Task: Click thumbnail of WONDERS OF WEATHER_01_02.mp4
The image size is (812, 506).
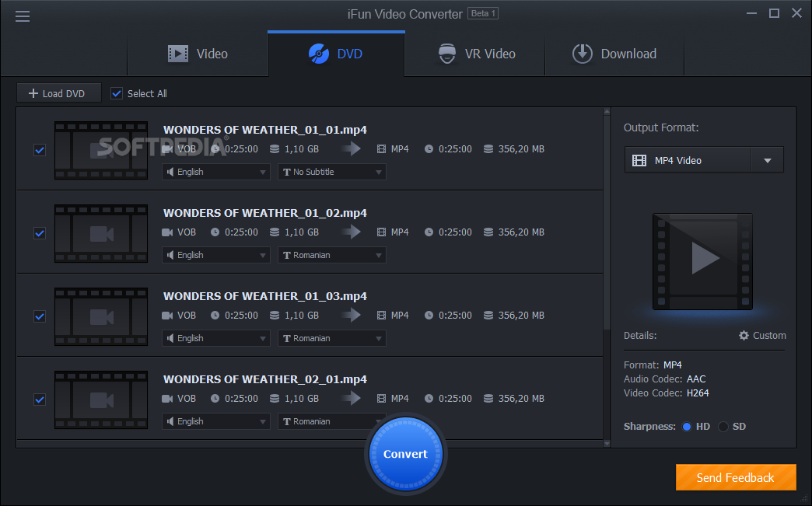Action: click(x=101, y=234)
